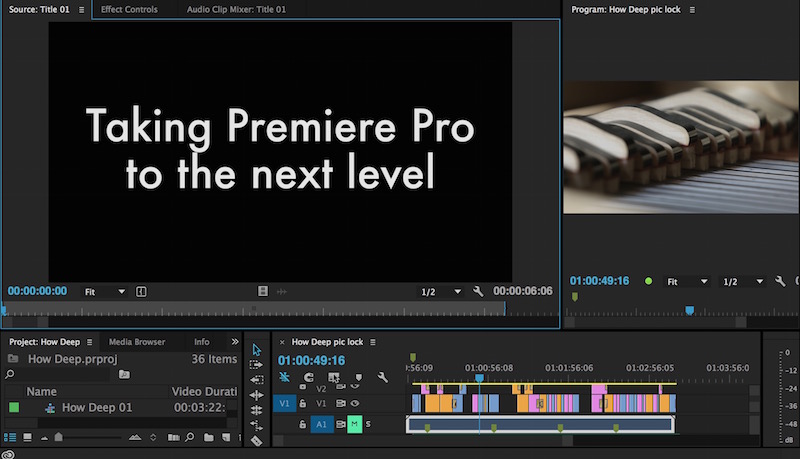
Task: Open Source monitor Fit zoom dropdown
Action: click(105, 292)
